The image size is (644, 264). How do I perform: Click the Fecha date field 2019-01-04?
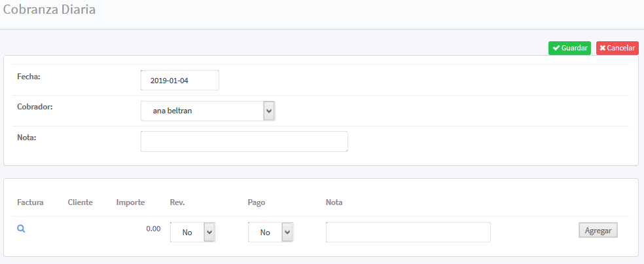click(179, 80)
